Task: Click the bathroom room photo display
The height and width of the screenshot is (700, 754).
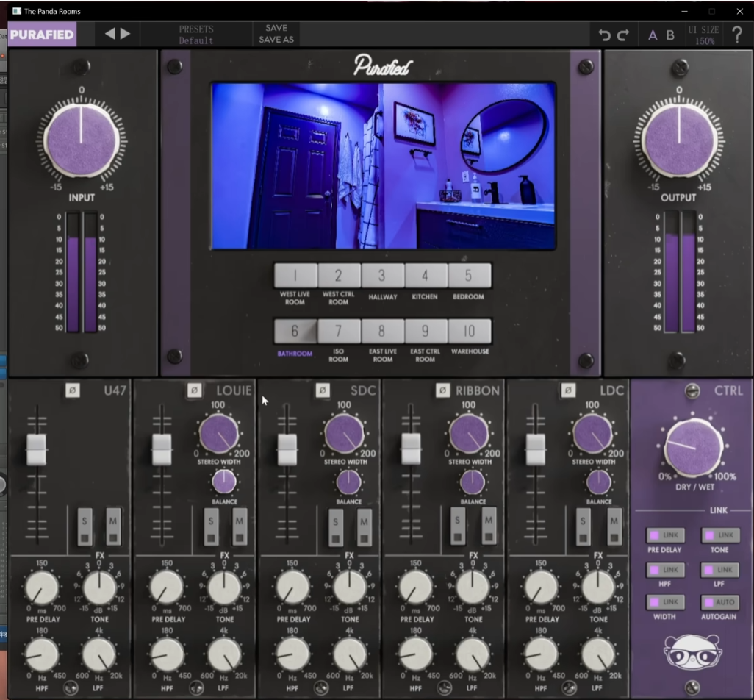Action: click(384, 166)
